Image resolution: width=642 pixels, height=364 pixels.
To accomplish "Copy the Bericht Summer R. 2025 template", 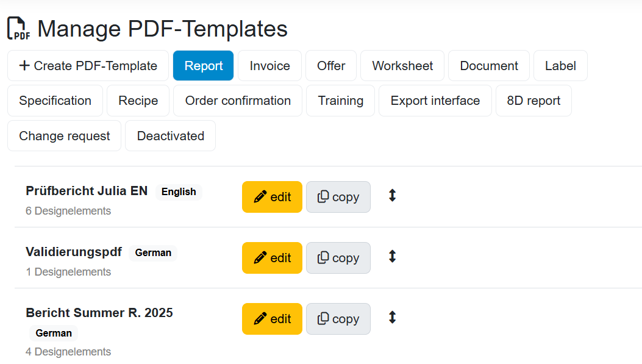I will pos(338,319).
